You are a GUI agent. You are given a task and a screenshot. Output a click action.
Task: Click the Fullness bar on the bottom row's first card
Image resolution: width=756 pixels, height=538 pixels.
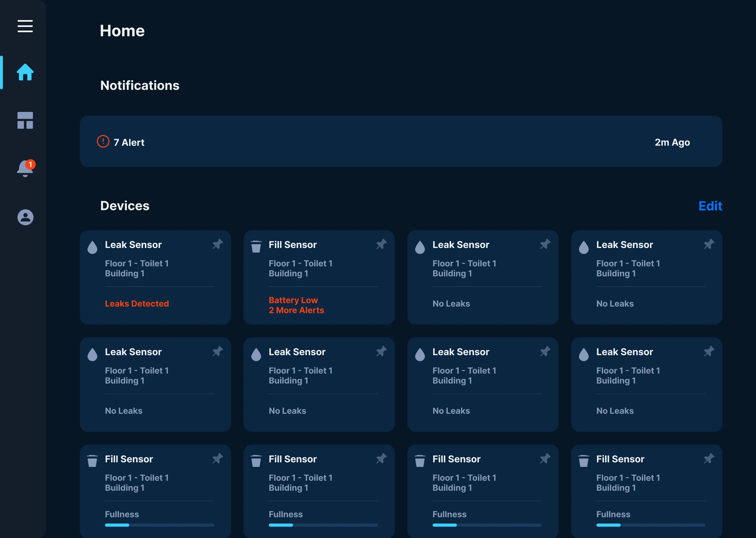click(160, 525)
